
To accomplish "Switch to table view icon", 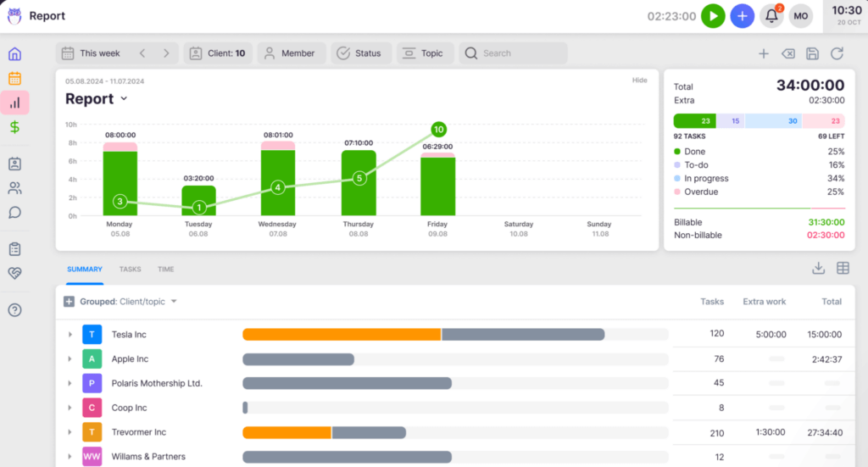I will 843,269.
